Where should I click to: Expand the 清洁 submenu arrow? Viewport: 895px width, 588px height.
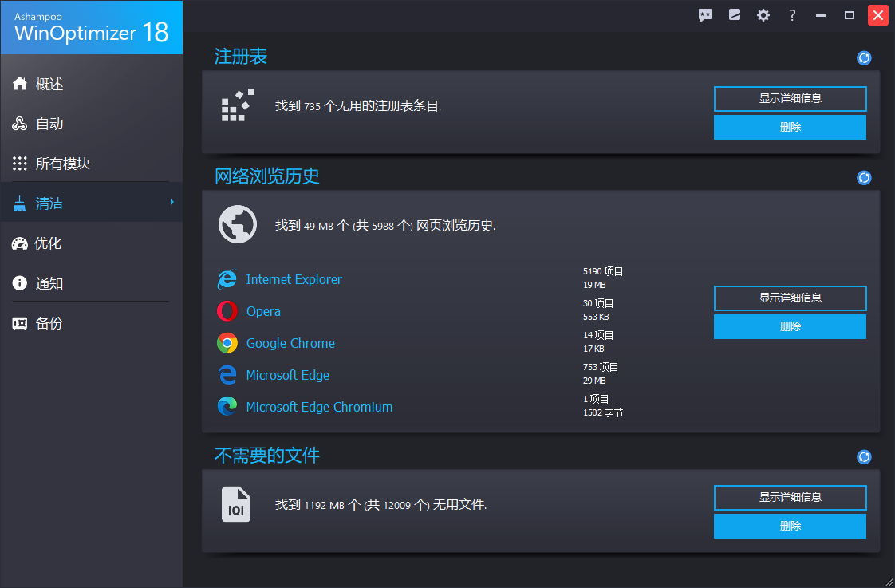click(172, 202)
